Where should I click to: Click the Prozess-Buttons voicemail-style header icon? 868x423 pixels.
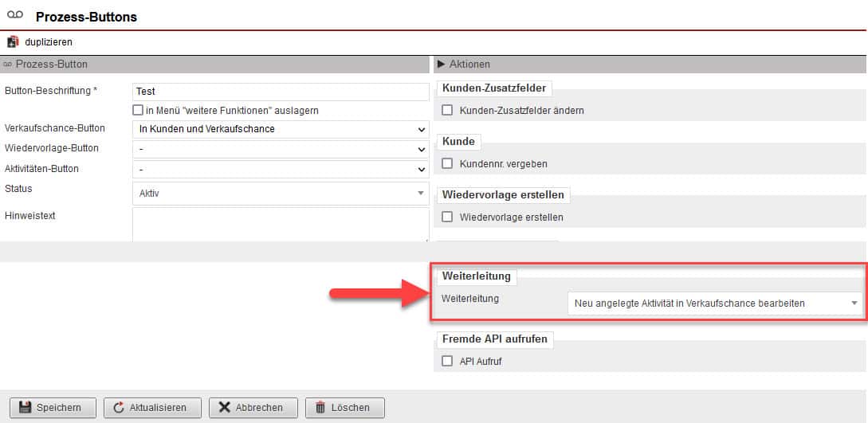click(15, 16)
